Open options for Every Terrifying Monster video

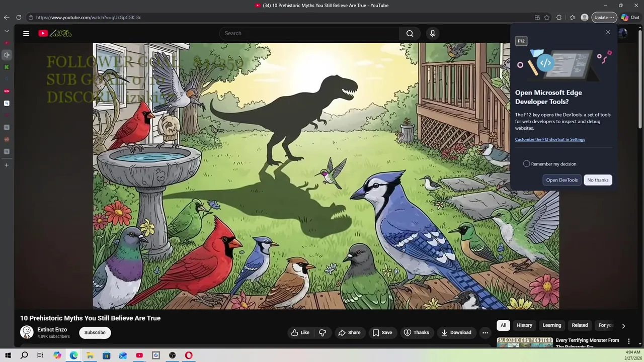628,341
